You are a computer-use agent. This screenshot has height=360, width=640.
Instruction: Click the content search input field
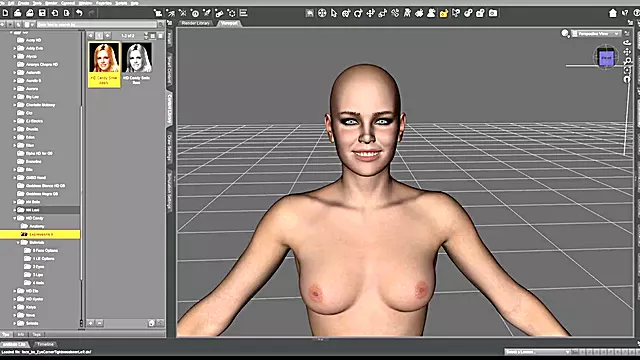pos(96,24)
